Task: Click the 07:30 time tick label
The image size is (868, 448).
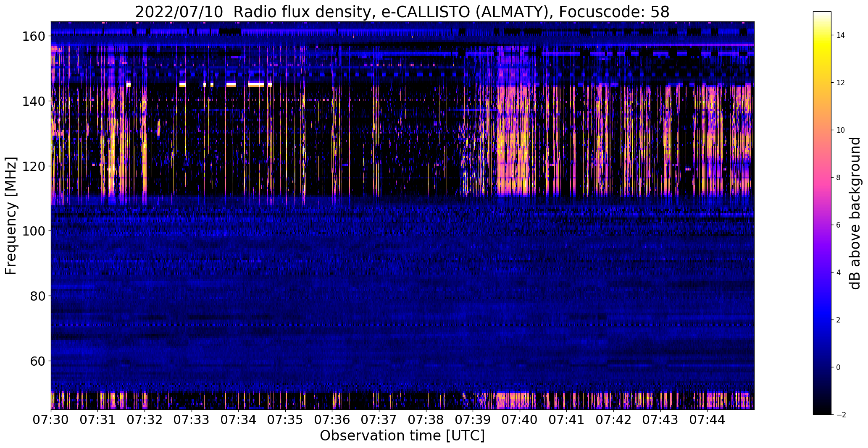Action: tap(51, 420)
